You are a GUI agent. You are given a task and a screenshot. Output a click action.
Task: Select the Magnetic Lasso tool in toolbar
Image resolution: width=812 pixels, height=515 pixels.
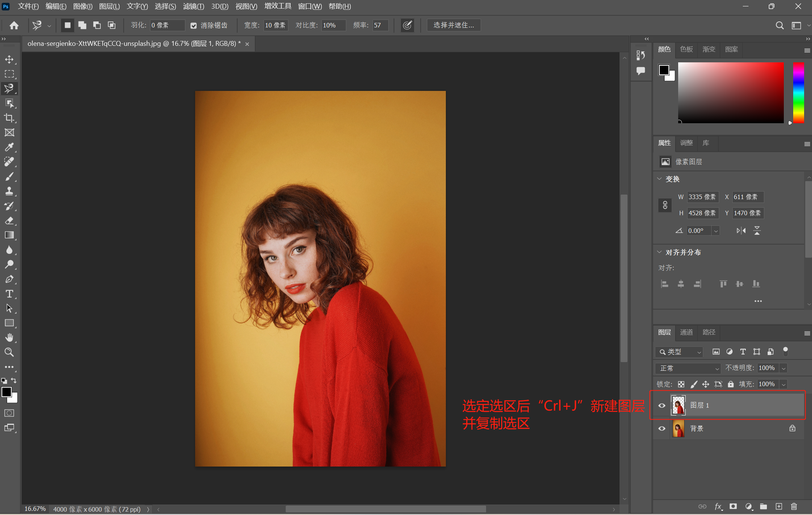point(9,89)
